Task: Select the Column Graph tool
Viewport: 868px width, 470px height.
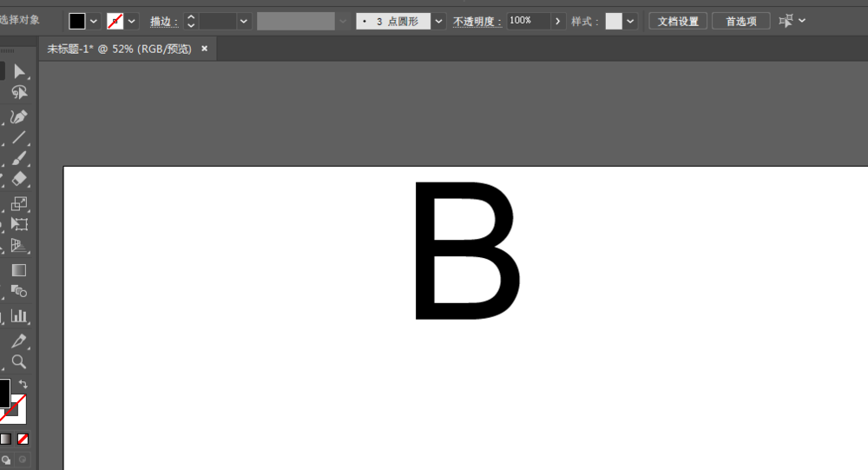Action: tap(19, 316)
